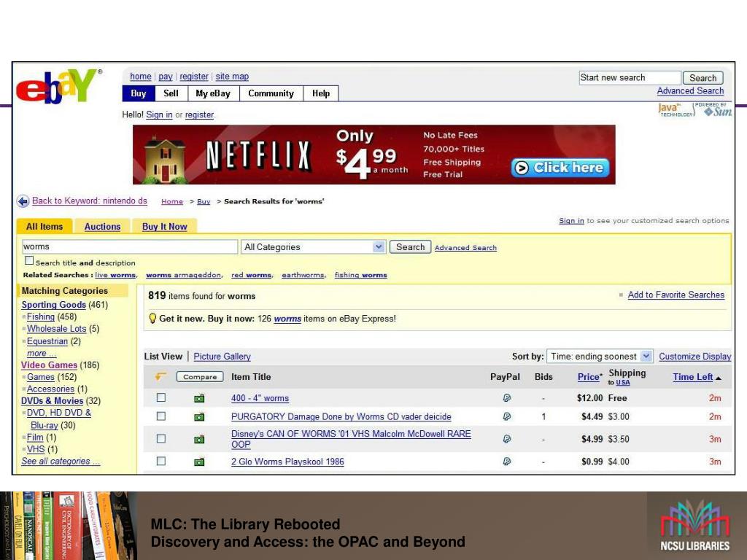The width and height of the screenshot is (747, 560).
Task: Enable Search title and description checkbox
Action: tap(29, 260)
